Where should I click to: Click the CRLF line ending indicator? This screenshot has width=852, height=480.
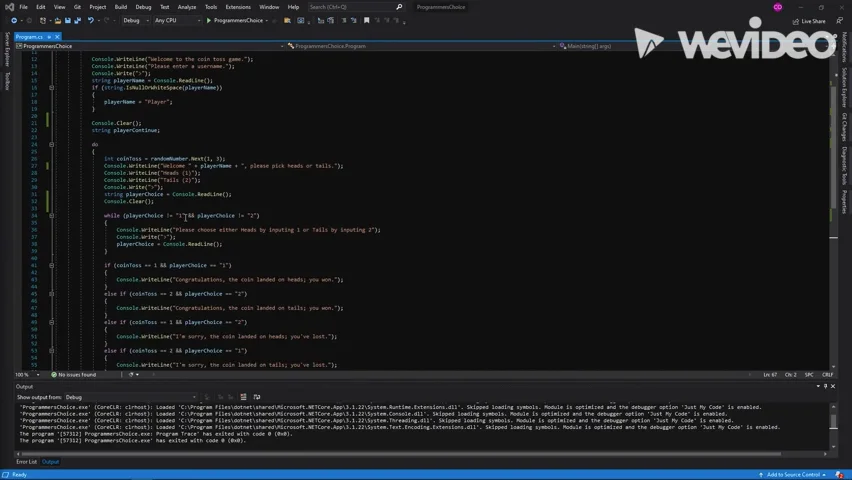(x=828, y=375)
